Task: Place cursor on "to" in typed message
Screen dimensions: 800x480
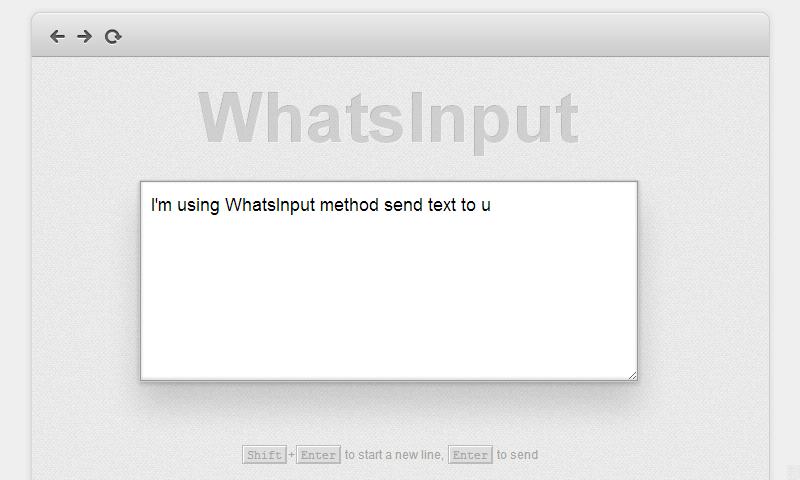Action: (x=468, y=205)
